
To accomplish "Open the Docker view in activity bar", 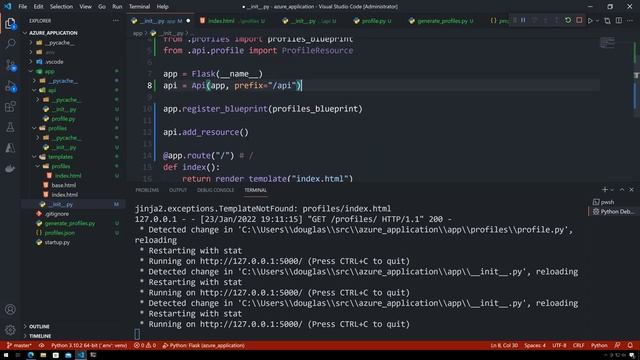I will click(10, 168).
